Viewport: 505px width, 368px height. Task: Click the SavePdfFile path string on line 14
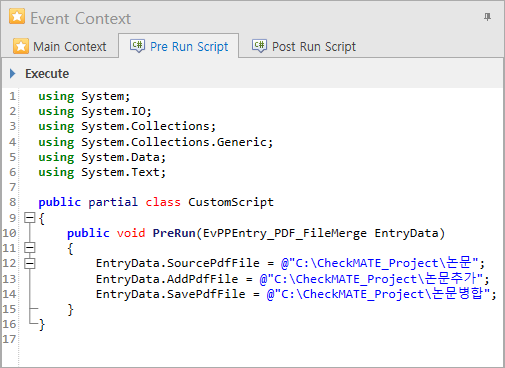378,294
